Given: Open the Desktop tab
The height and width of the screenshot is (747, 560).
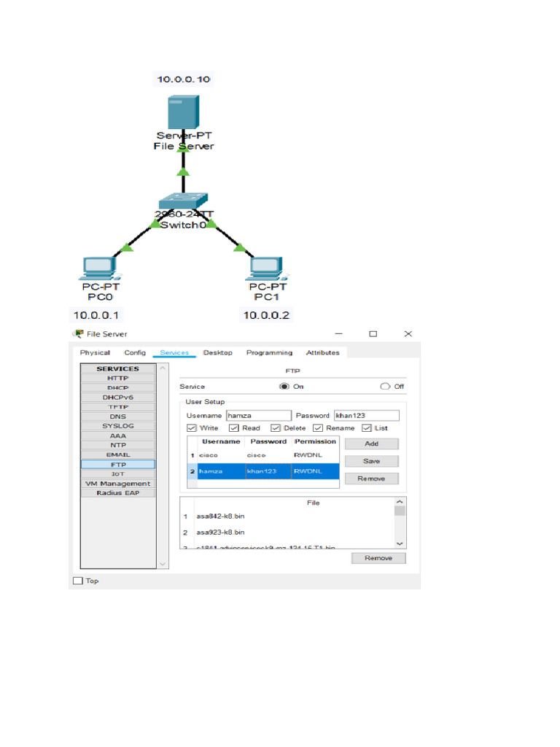Looking at the screenshot, I should [x=217, y=352].
